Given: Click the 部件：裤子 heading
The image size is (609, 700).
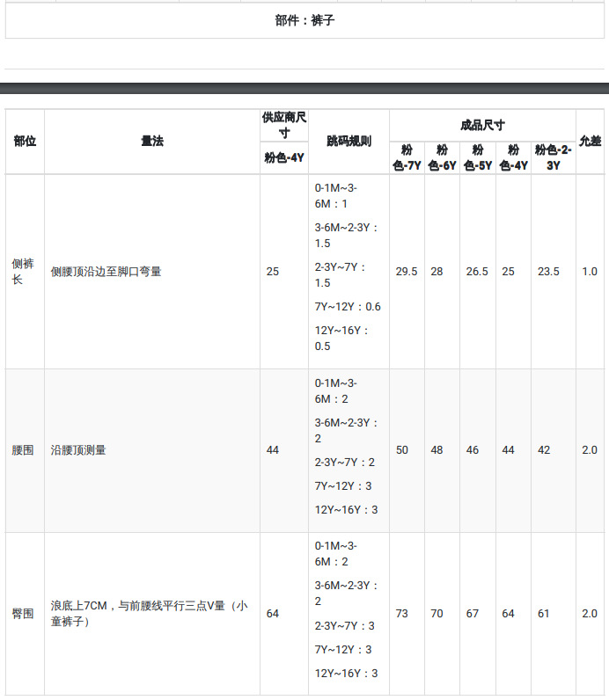Looking at the screenshot, I should click(304, 20).
